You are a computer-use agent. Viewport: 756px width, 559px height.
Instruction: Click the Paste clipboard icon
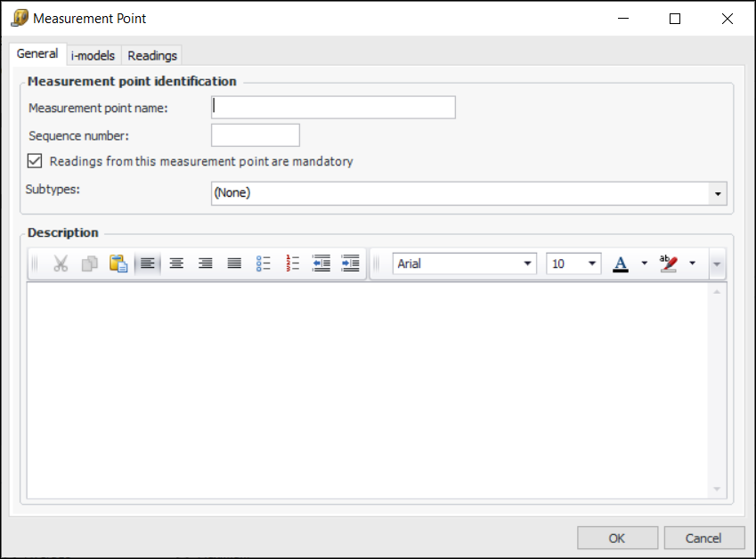point(118,263)
